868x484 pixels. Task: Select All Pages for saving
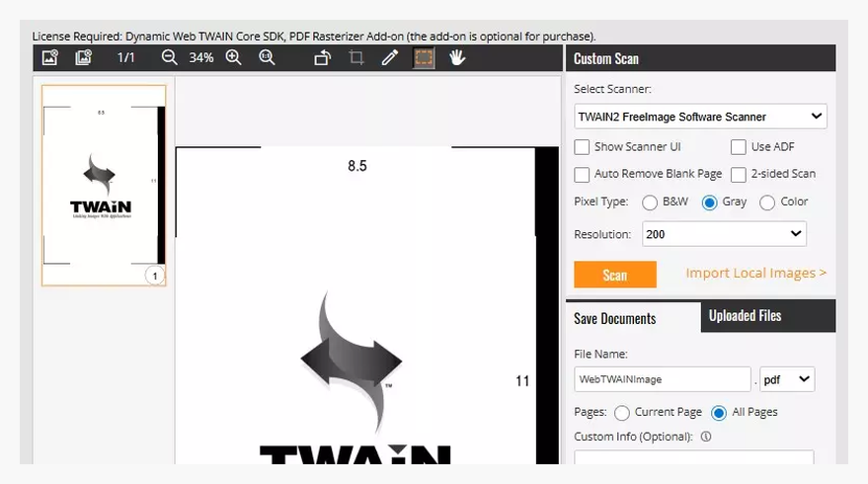click(719, 413)
